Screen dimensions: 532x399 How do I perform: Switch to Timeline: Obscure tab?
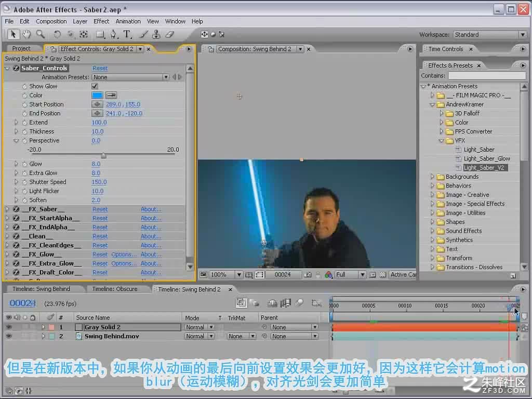(x=115, y=289)
